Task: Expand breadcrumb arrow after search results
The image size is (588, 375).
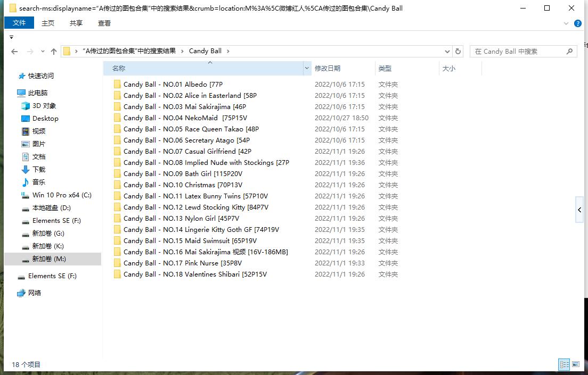Action: point(182,51)
